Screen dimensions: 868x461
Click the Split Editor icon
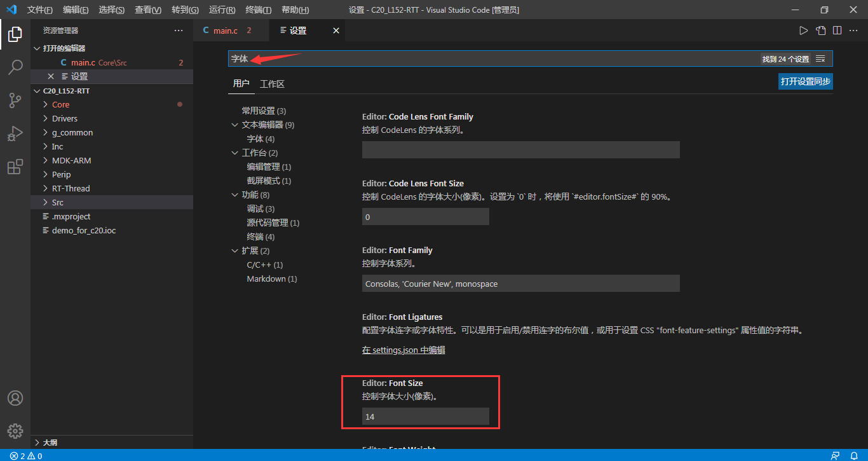click(837, 31)
